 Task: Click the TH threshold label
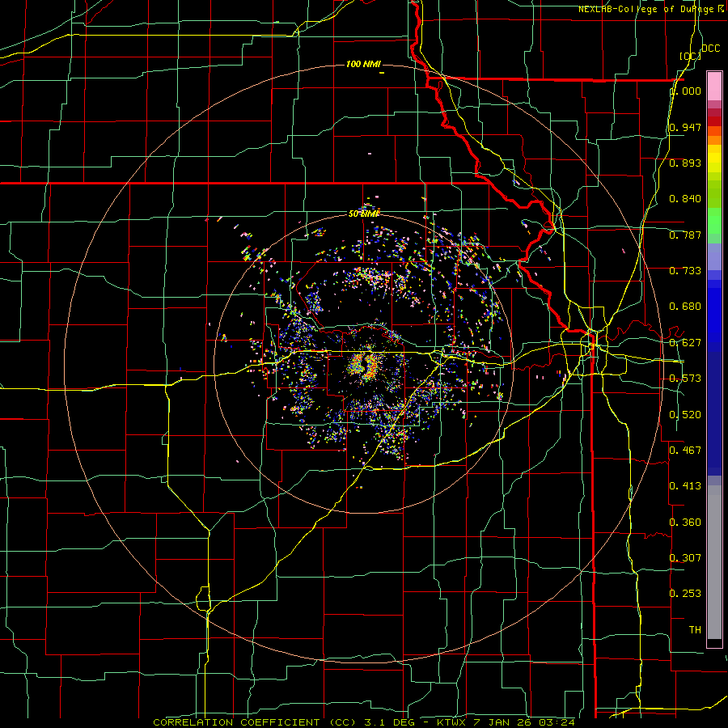click(x=695, y=630)
